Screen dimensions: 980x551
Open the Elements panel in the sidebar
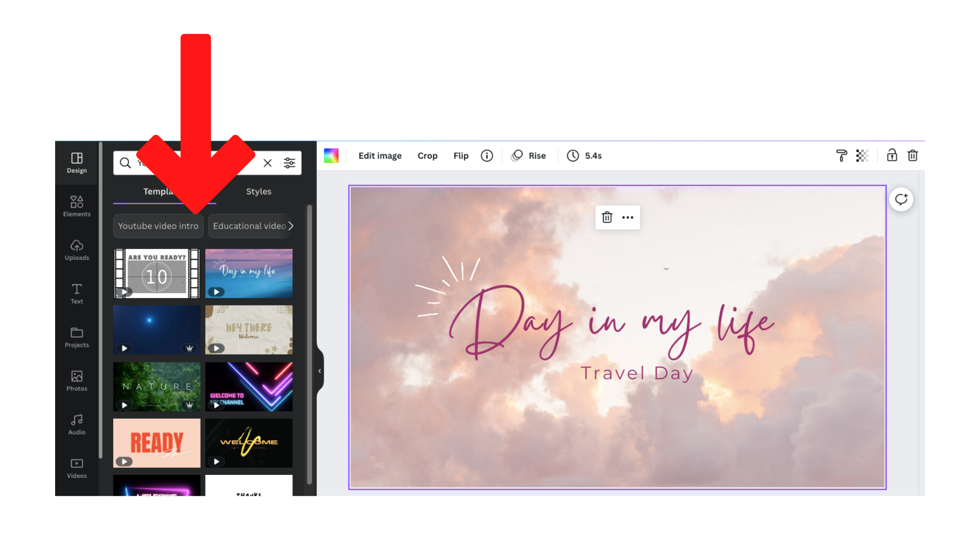click(76, 206)
